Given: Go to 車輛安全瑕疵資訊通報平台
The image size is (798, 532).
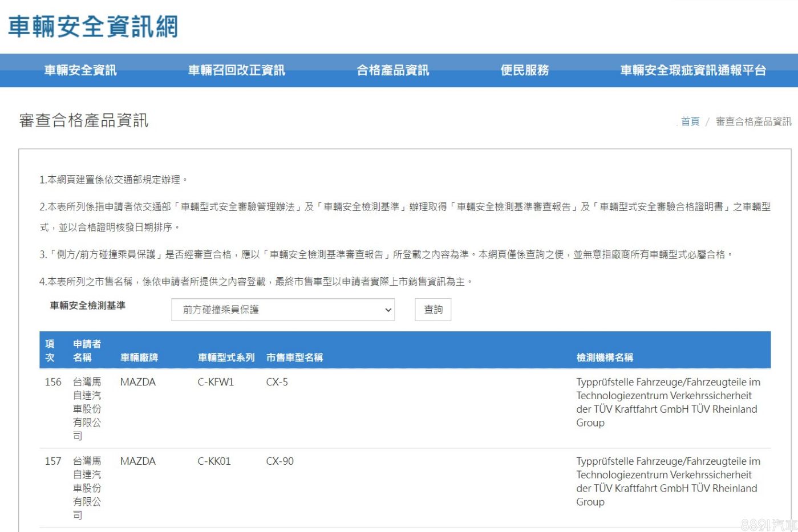Looking at the screenshot, I should [692, 71].
